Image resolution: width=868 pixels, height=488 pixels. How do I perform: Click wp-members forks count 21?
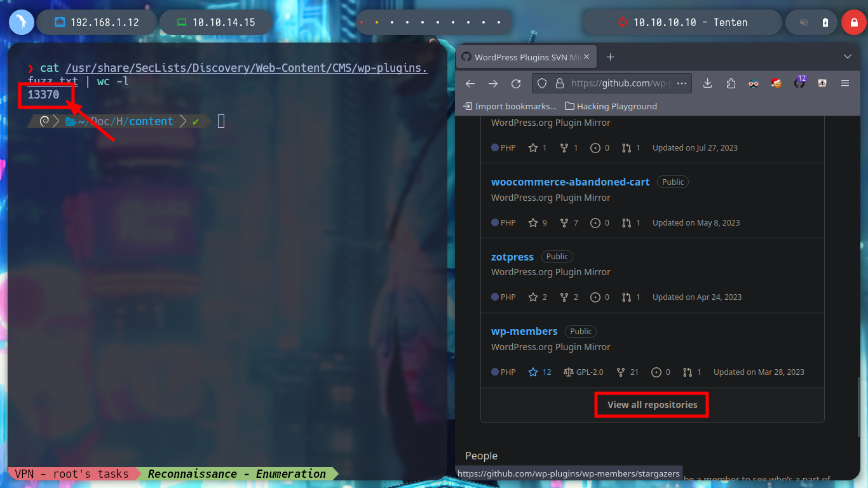[627, 372]
